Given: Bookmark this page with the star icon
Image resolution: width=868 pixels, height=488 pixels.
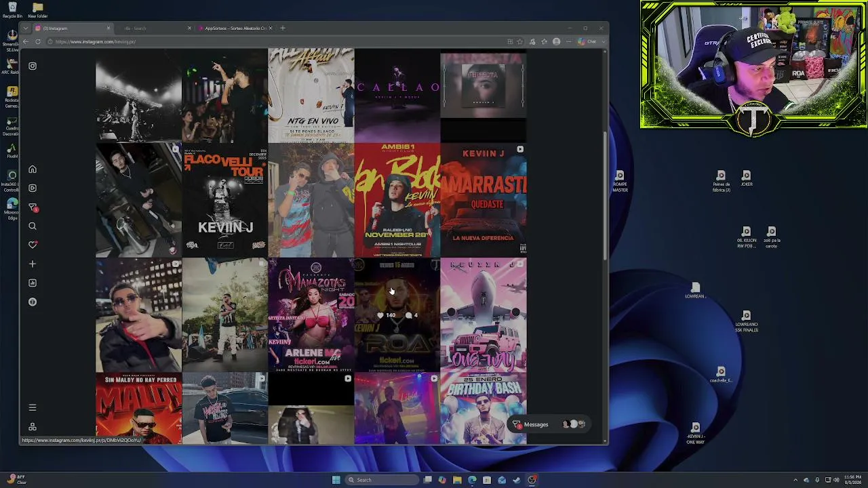Looking at the screenshot, I should tap(520, 41).
